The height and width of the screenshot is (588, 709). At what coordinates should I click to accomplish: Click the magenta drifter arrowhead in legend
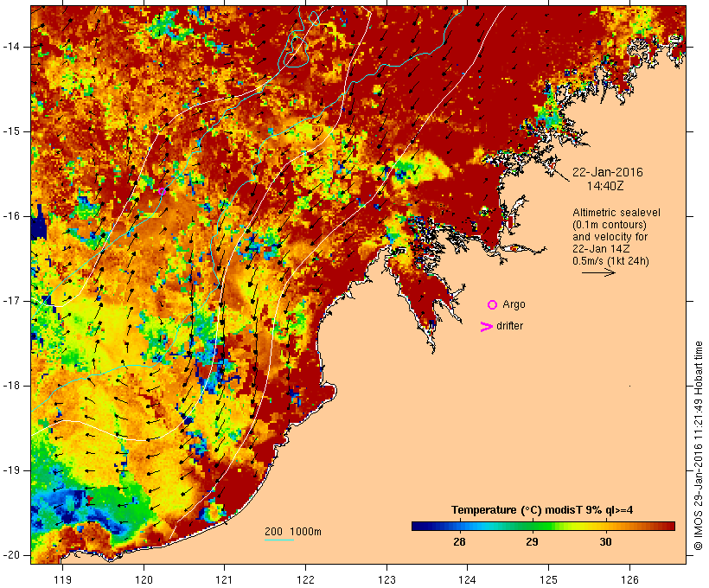click(x=486, y=327)
